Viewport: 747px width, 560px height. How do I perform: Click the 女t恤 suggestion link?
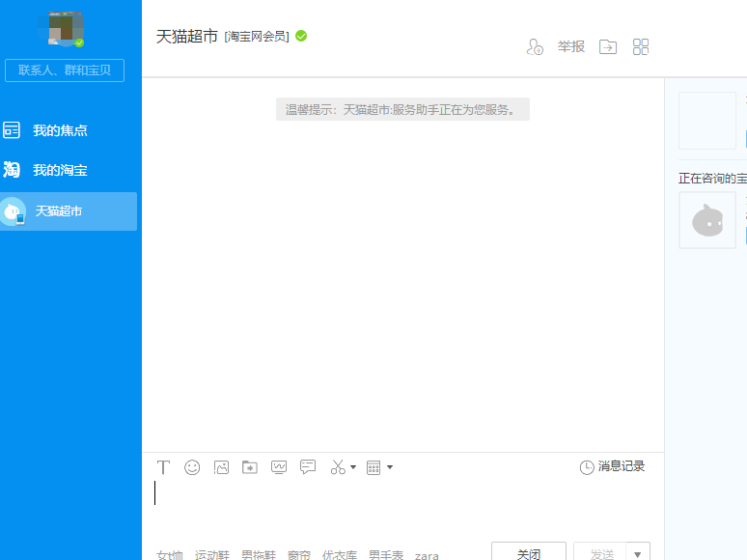click(x=170, y=555)
